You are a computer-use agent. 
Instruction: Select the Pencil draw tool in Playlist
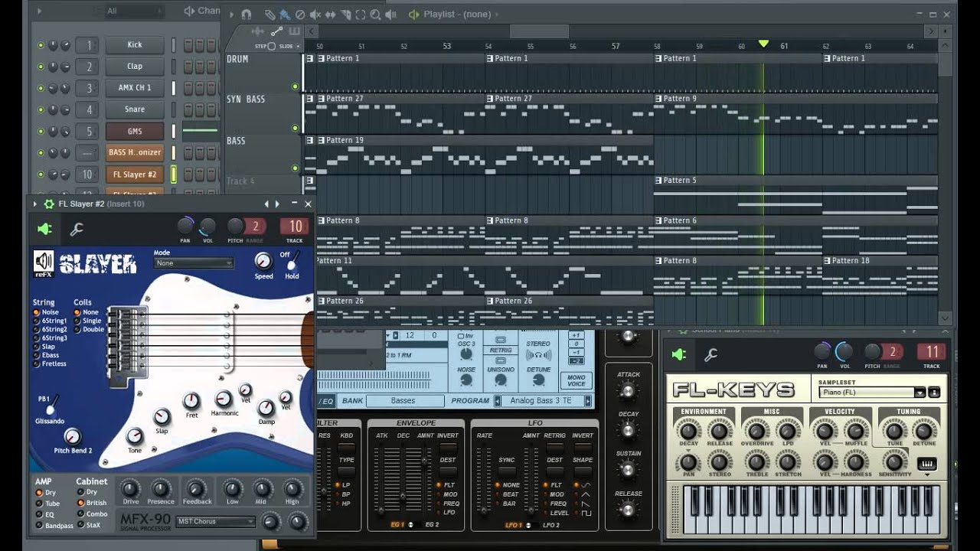coord(270,15)
